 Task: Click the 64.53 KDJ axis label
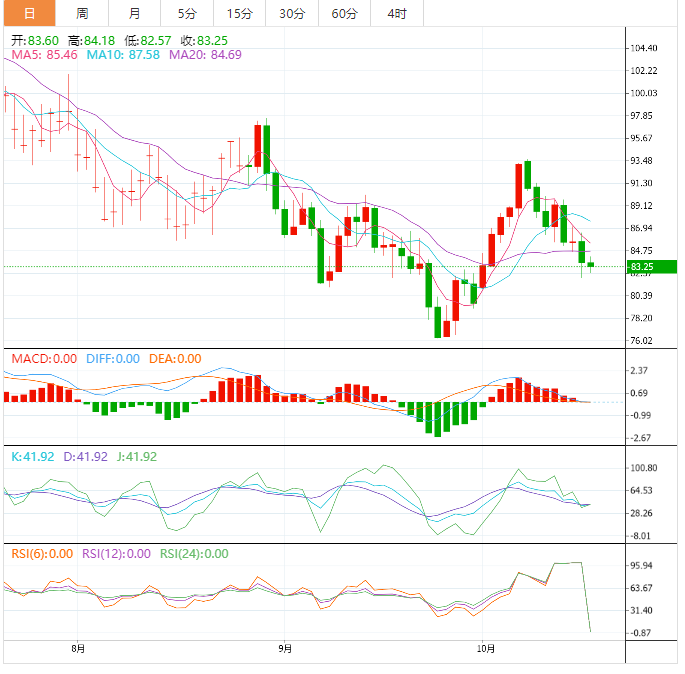[641, 491]
